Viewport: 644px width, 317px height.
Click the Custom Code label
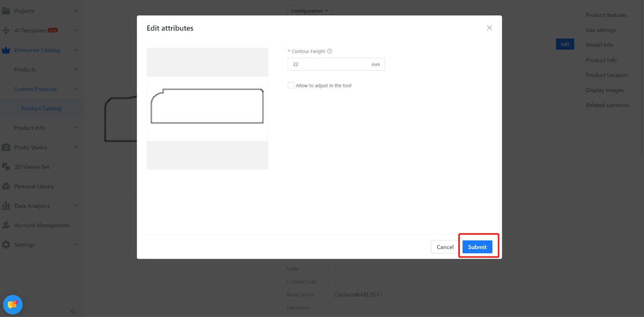click(301, 282)
